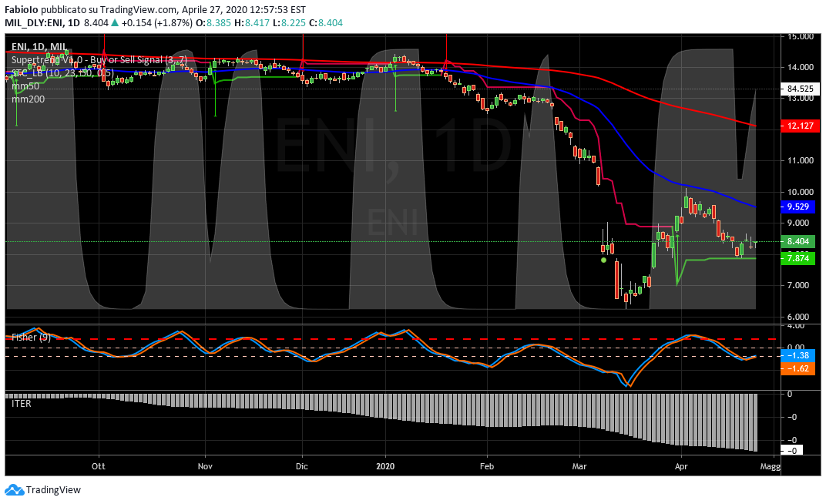The width and height of the screenshot is (826, 504).
Task: Click the TradingView text link at bottom
Action: click(x=53, y=490)
